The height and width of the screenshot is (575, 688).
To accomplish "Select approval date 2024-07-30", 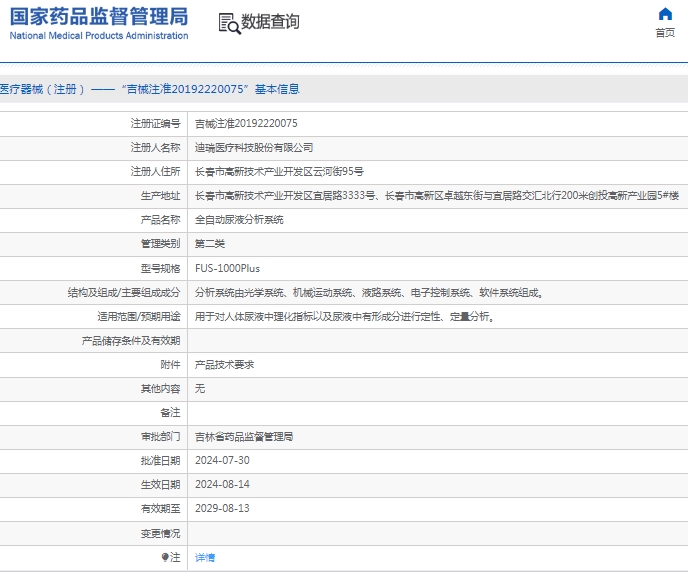I will click(x=222, y=460).
